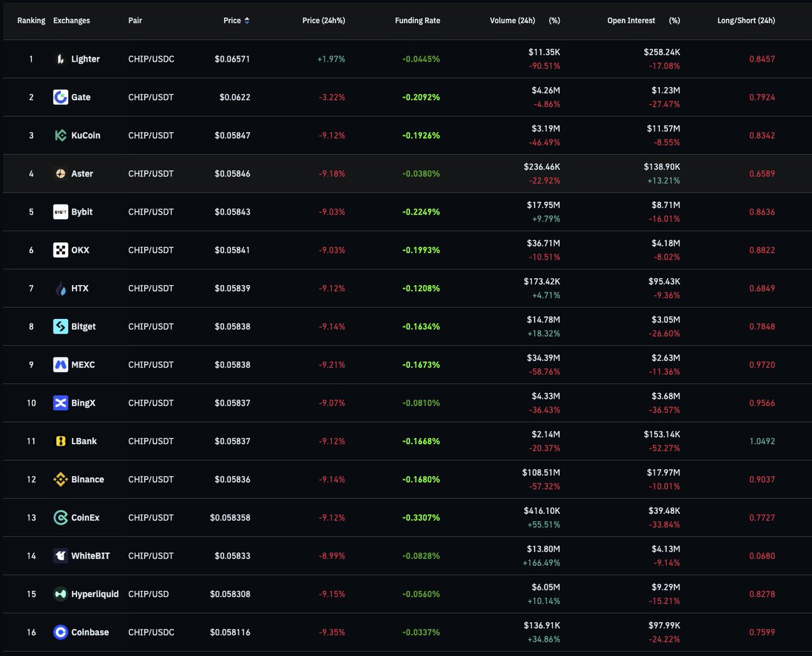Click LBank's long/short ratio 1.0492
This screenshot has height=656, width=812.
coord(763,441)
